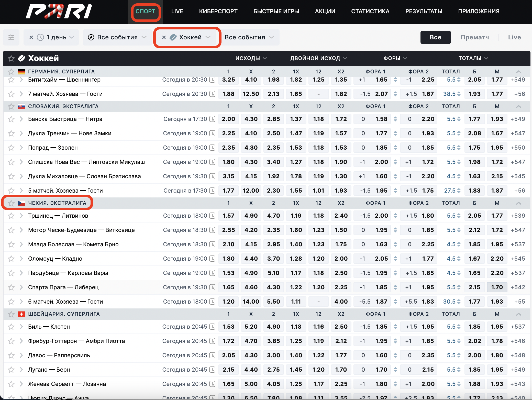The height and width of the screenshot is (400, 532).
Task: Open the Все события dropdown after Хоккей
Action: pyautogui.click(x=249, y=37)
